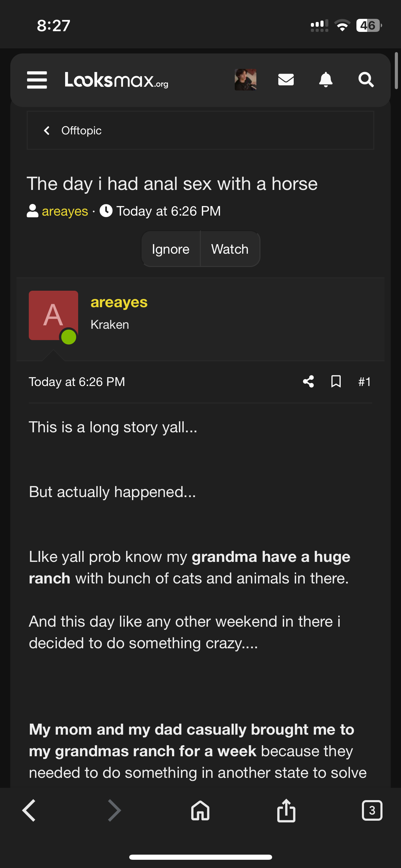Viewport: 401px width, 868px height.
Task: Open the Looksmax.org logo homepage
Action: pyautogui.click(x=117, y=80)
